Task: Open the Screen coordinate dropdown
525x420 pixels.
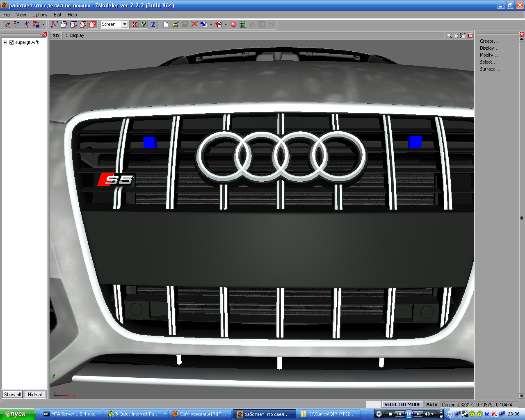Action: pyautogui.click(x=125, y=25)
